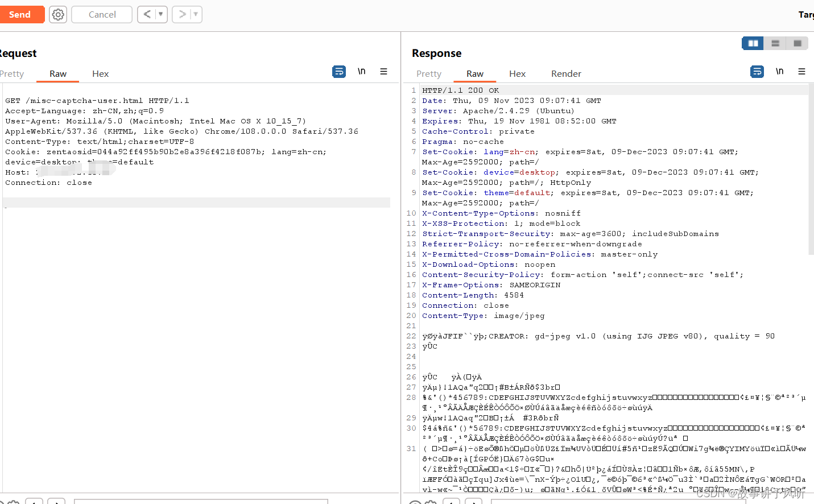Screen dimensions: 814x504
Task: Click the Date: Thu, 09 Nov 2023 header
Action: click(x=511, y=101)
